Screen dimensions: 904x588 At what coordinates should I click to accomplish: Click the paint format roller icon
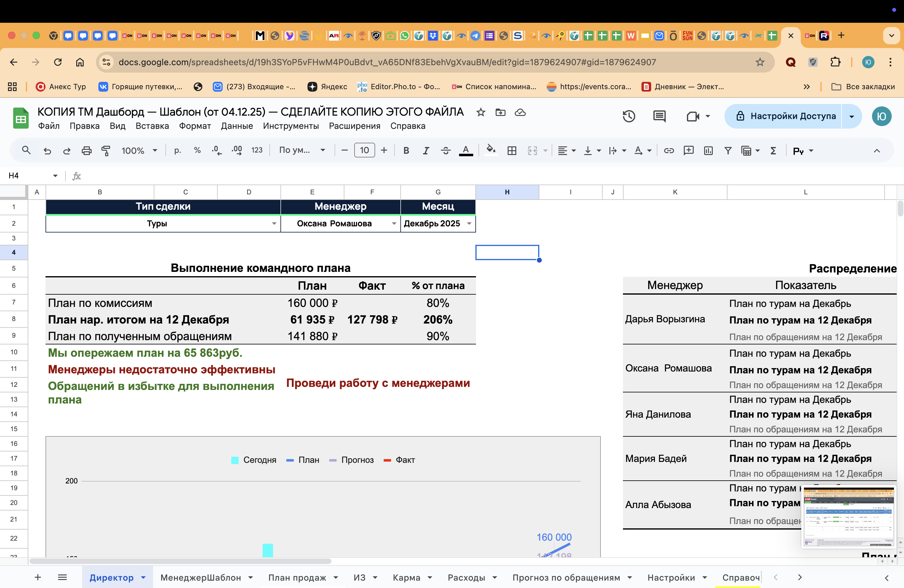(106, 151)
